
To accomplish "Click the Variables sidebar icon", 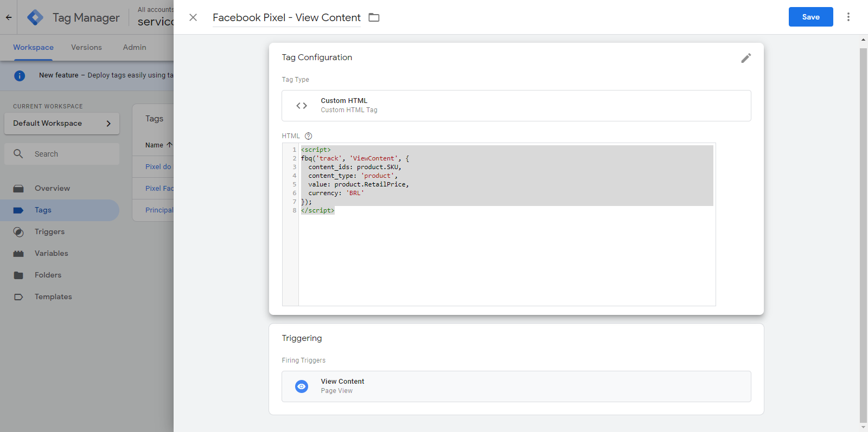I will point(18,254).
